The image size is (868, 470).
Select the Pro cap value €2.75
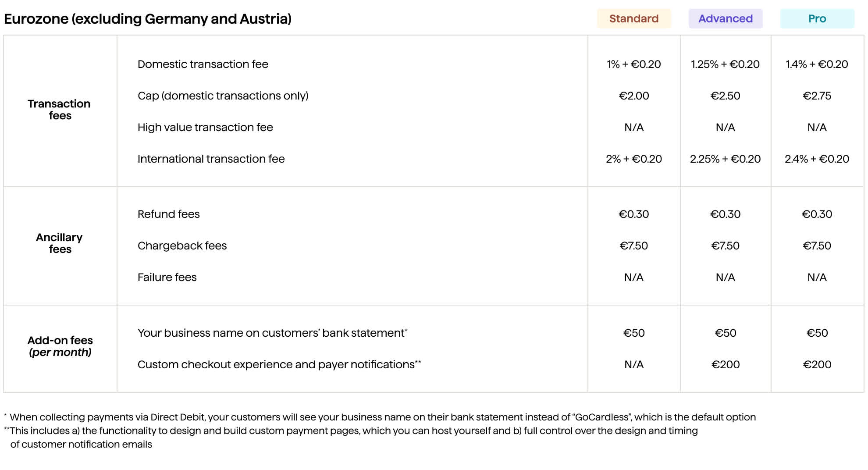[817, 96]
